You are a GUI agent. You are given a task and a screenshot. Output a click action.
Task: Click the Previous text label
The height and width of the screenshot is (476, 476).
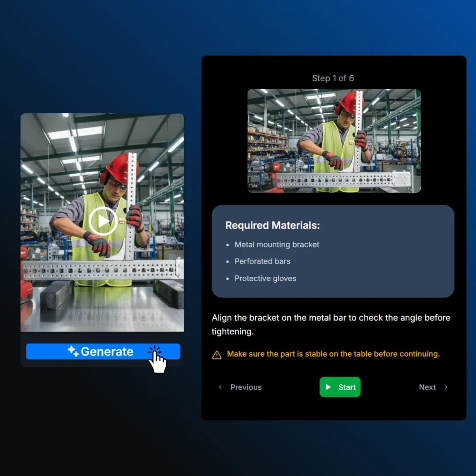[246, 387]
